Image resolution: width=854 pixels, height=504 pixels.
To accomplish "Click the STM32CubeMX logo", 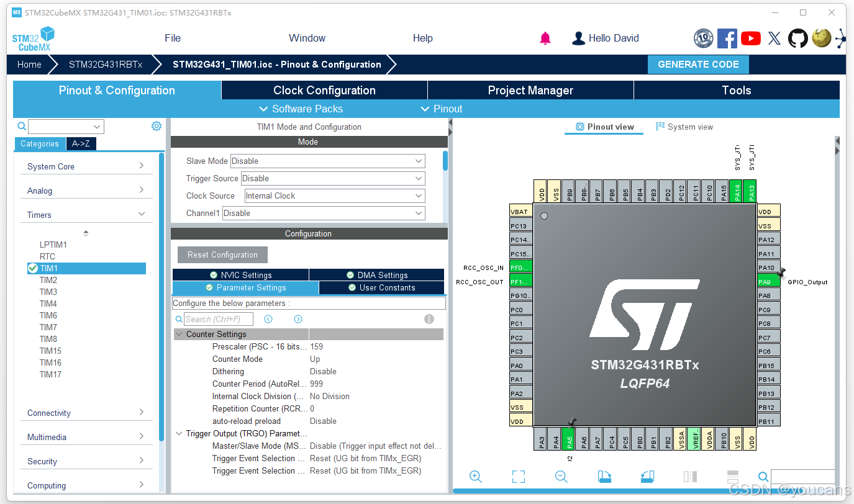I will (x=33, y=38).
